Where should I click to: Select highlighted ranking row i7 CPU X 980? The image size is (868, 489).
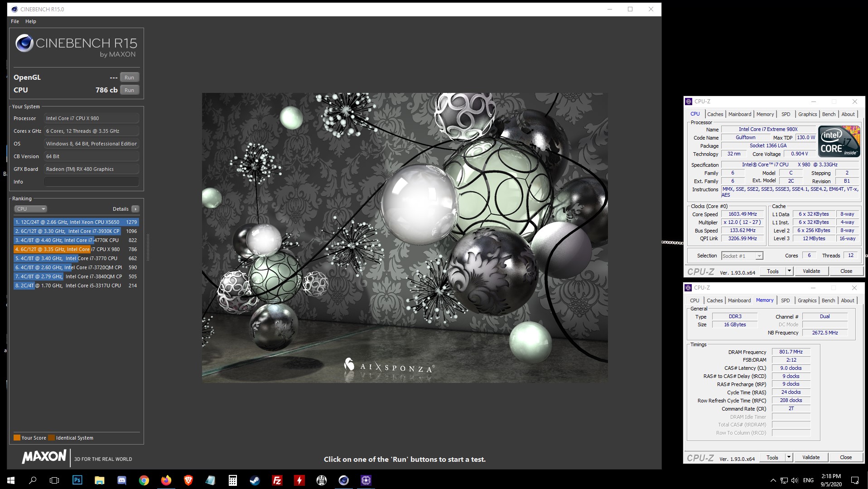pyautogui.click(x=76, y=249)
